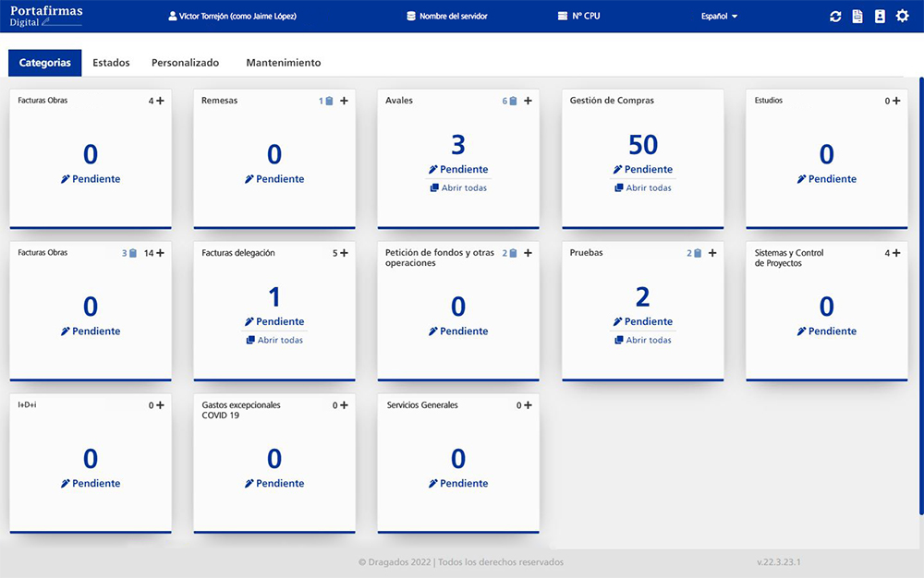Expand the Español language dropdown
The width and height of the screenshot is (924, 578).
(720, 17)
